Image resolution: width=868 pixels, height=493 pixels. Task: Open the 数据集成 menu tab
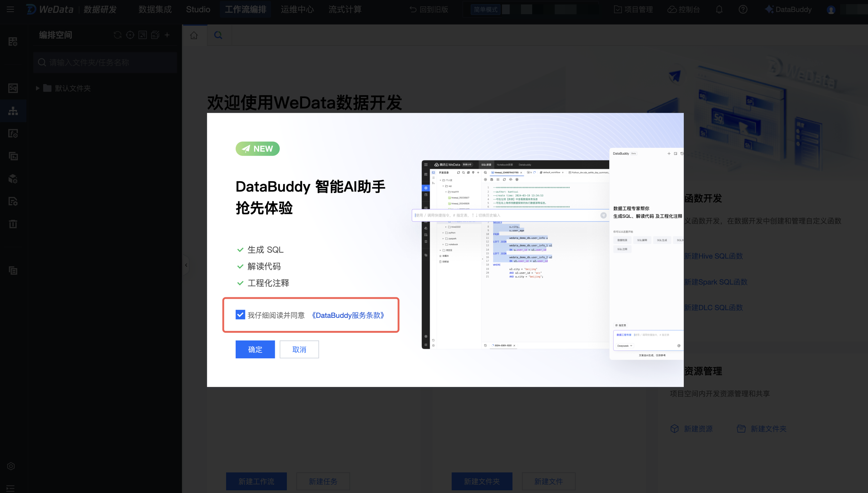point(155,9)
